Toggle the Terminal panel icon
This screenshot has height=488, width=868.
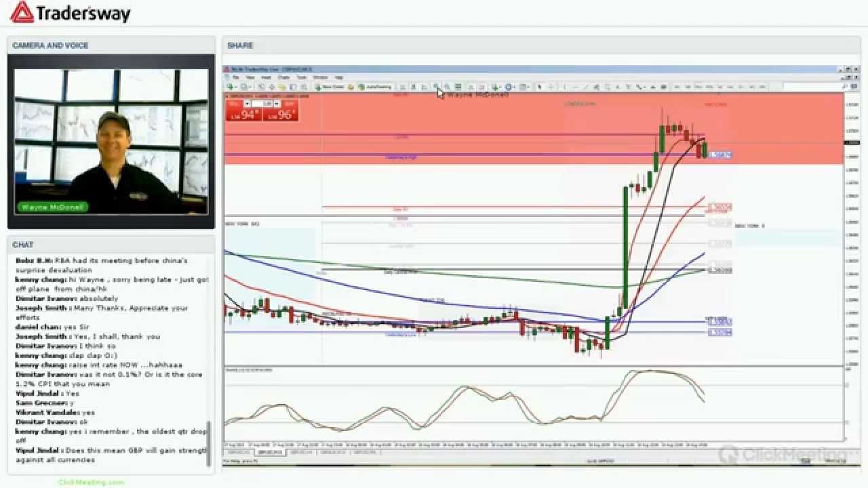pos(292,87)
